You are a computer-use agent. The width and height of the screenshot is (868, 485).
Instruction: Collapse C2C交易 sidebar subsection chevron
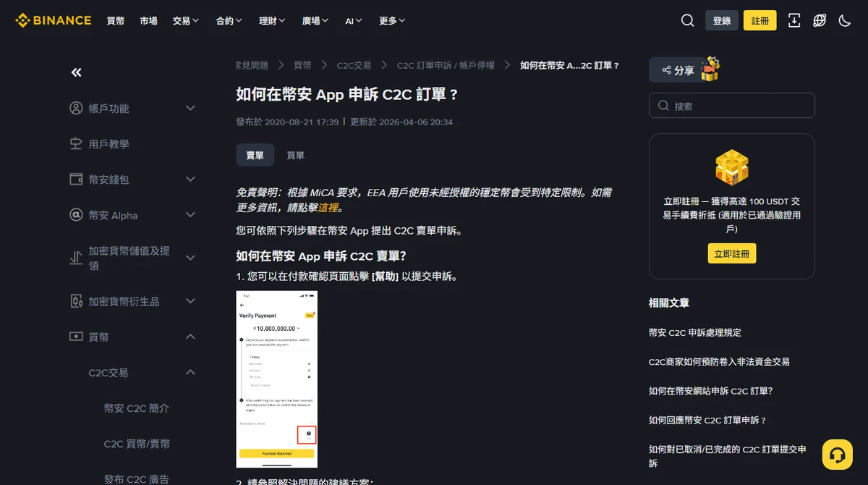[x=191, y=372]
